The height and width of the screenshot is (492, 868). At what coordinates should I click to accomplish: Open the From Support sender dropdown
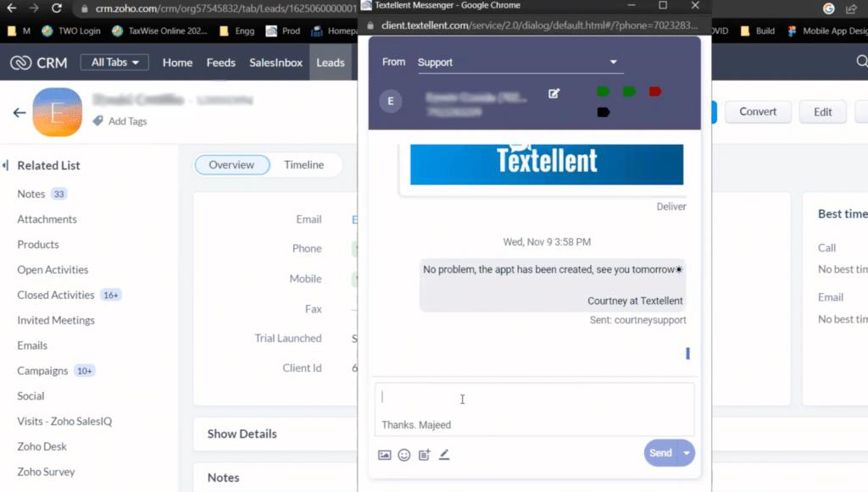519,62
